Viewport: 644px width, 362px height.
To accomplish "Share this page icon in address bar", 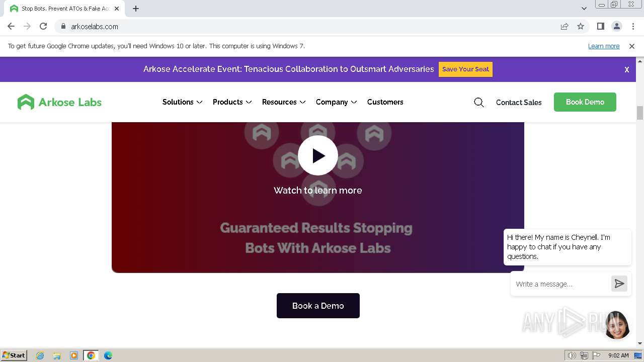I will [565, 26].
